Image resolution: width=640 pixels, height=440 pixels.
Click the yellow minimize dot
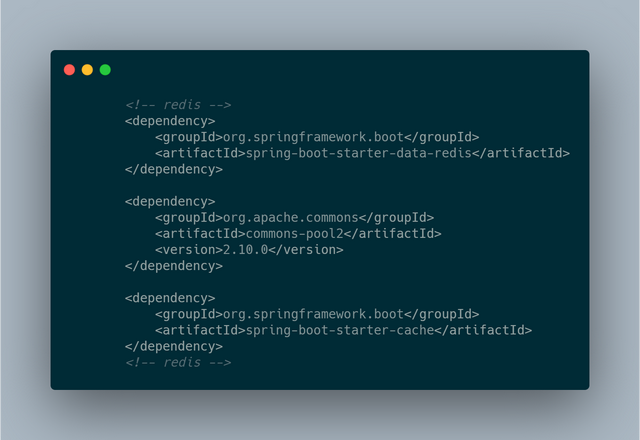pos(87,70)
